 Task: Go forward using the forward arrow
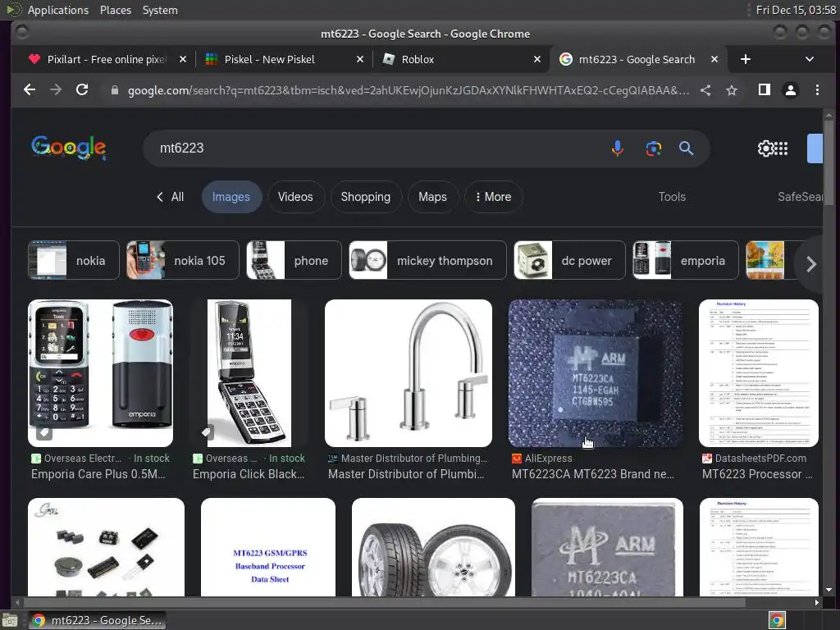coord(56,90)
